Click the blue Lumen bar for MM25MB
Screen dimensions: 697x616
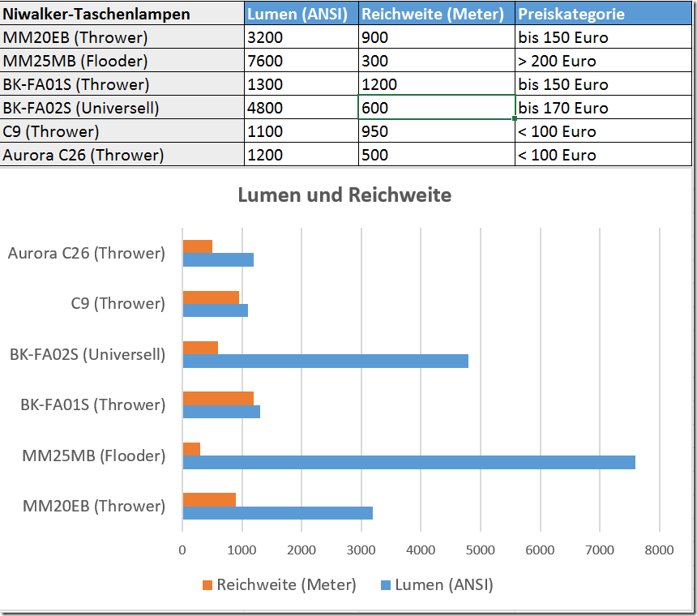[x=409, y=462]
